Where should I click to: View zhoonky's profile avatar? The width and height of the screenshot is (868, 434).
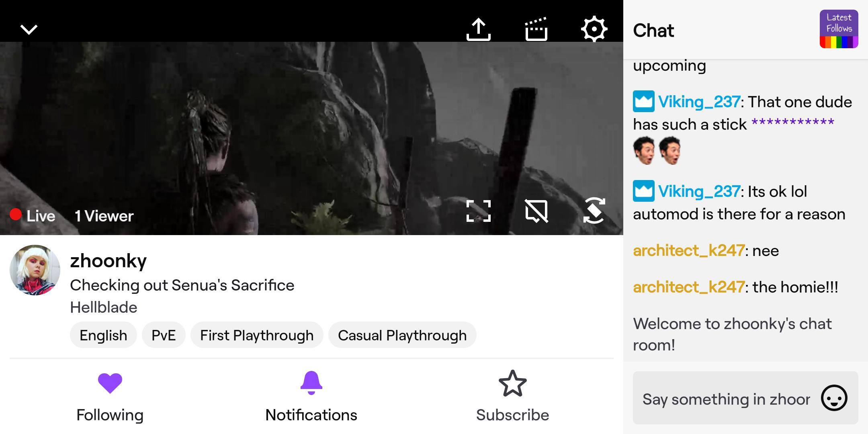tap(35, 270)
